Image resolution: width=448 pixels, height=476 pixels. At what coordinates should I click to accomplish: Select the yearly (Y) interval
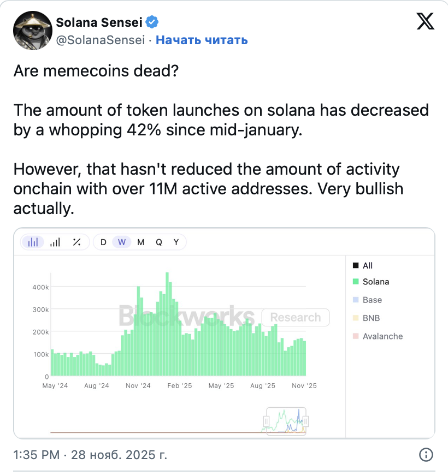(176, 242)
